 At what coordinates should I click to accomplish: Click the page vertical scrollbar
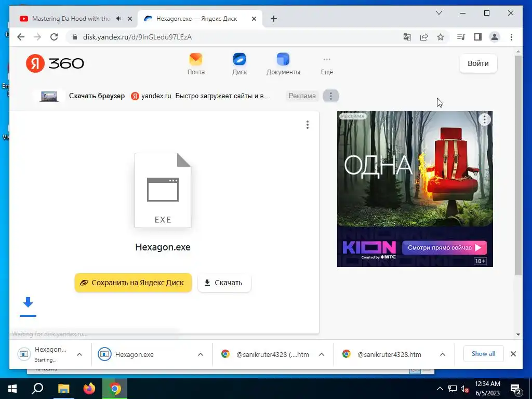518,165
